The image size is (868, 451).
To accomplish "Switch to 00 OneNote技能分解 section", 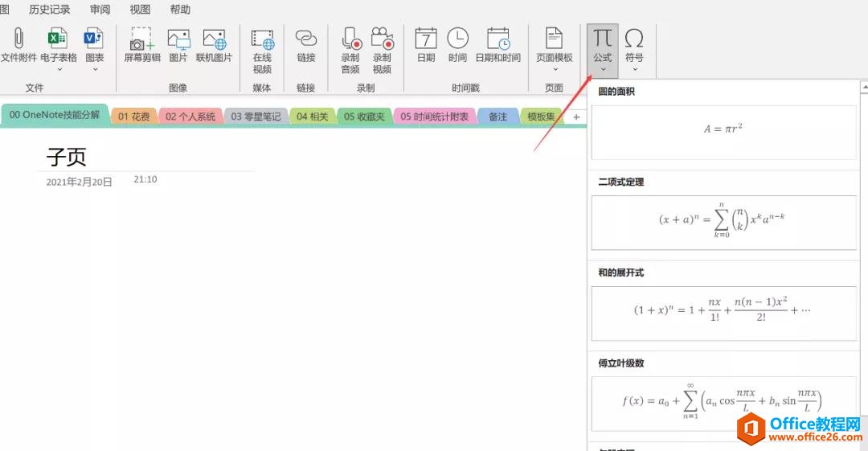I will pos(55,115).
